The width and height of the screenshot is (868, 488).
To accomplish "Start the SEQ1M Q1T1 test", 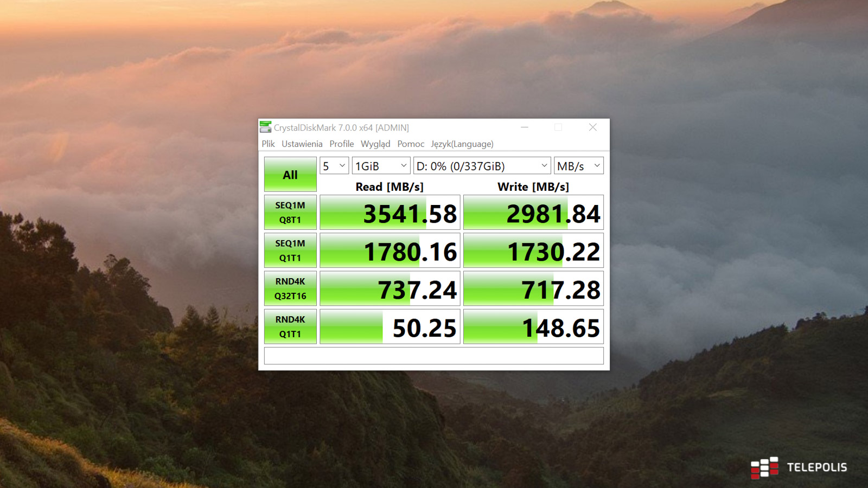I will (290, 251).
